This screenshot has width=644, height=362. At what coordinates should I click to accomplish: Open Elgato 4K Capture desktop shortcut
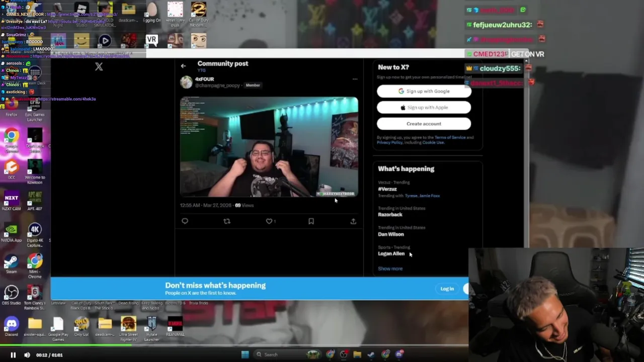tap(35, 235)
